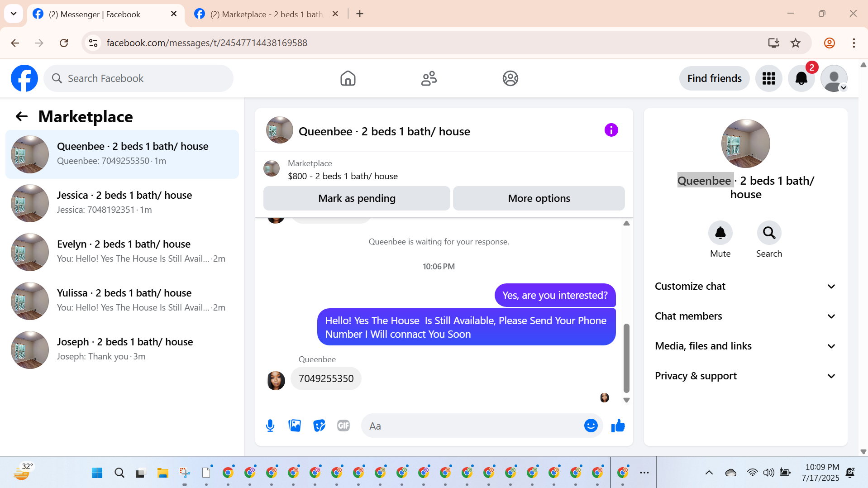Open the Chrome three-dot menu
The height and width of the screenshot is (488, 868).
854,43
